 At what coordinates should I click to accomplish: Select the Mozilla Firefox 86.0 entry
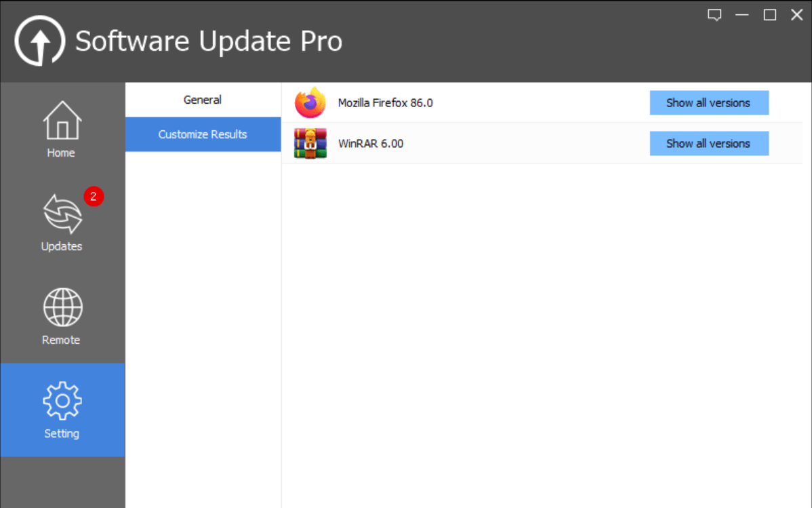point(385,103)
